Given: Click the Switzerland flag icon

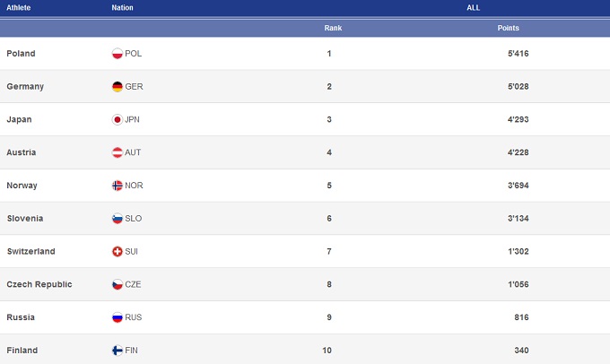Looking at the screenshot, I should (117, 252).
